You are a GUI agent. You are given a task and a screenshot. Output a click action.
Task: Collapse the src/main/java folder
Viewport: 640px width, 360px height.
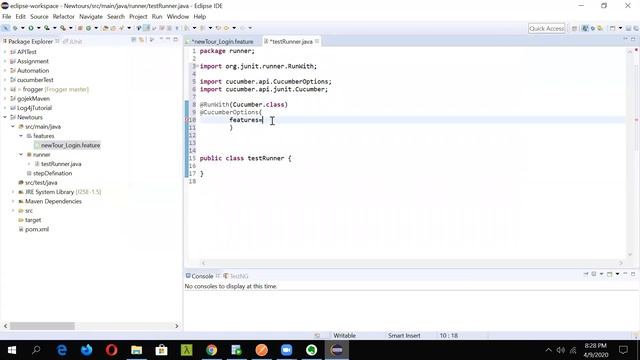(x=13, y=127)
